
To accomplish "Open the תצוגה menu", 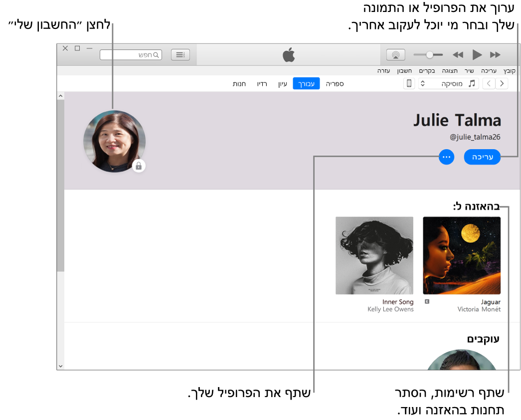I will tap(450, 71).
